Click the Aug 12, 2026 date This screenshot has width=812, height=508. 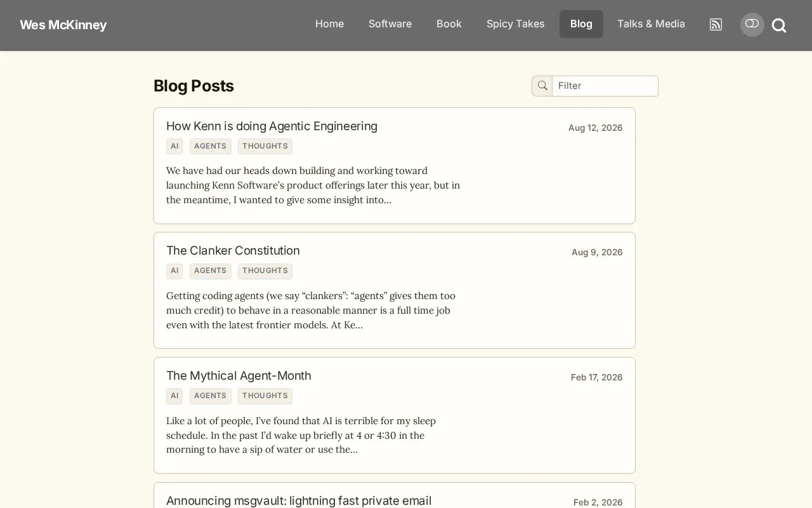click(x=595, y=128)
